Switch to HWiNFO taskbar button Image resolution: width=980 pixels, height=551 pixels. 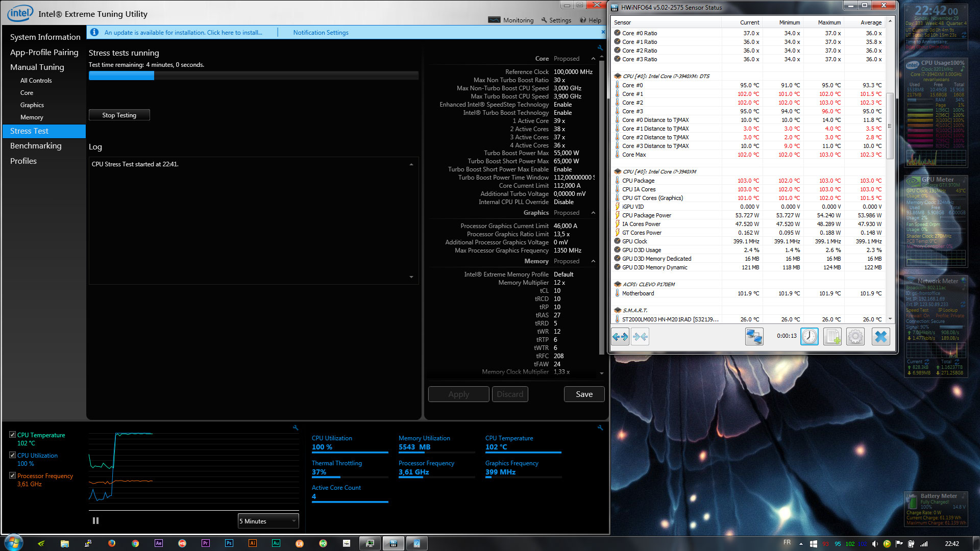(394, 543)
